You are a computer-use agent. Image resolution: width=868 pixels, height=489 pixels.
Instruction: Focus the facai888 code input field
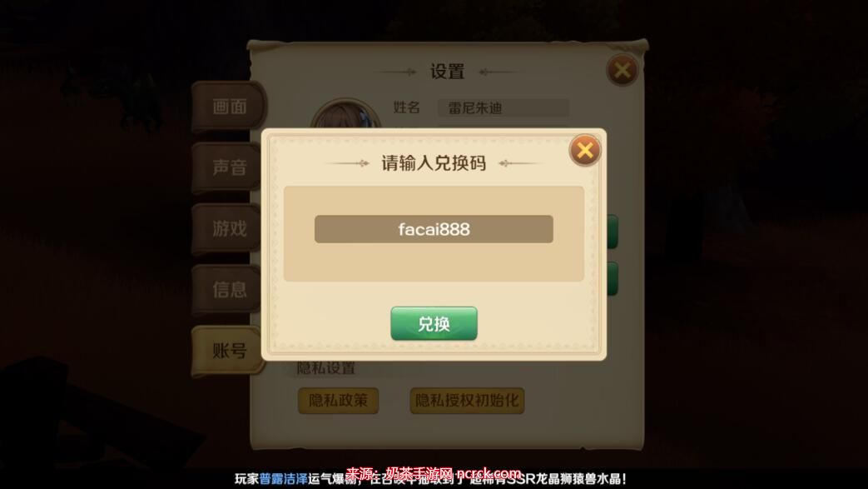pos(434,229)
